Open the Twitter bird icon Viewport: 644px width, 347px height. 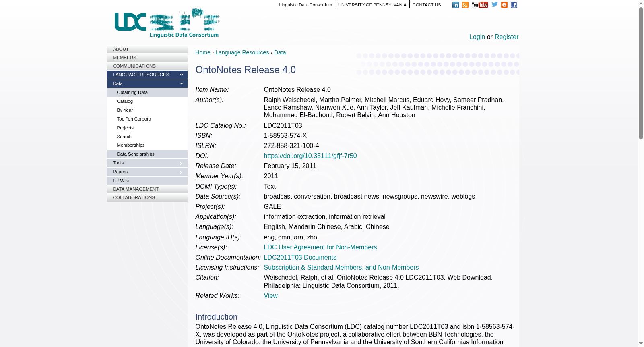495,4
